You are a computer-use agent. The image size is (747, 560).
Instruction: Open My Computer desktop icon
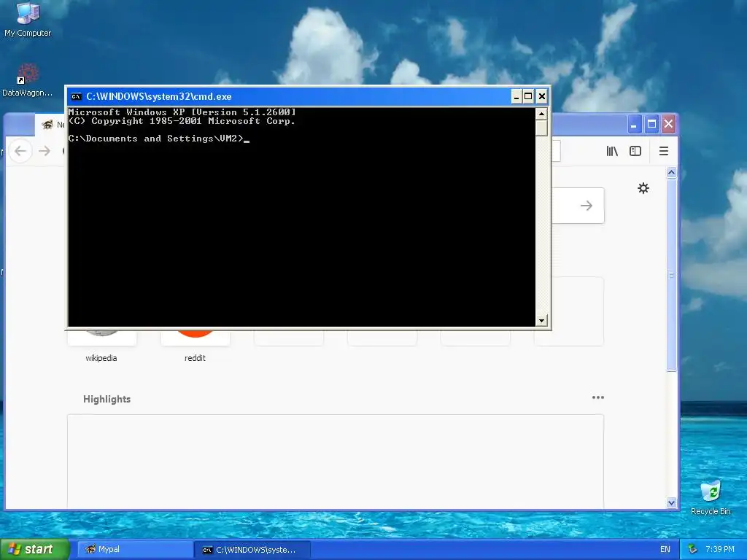[28, 20]
